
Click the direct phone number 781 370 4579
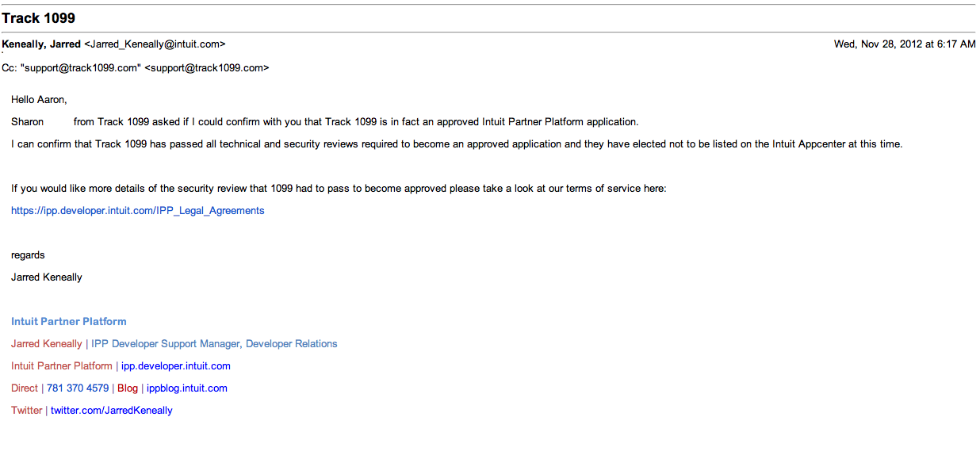[x=78, y=388]
